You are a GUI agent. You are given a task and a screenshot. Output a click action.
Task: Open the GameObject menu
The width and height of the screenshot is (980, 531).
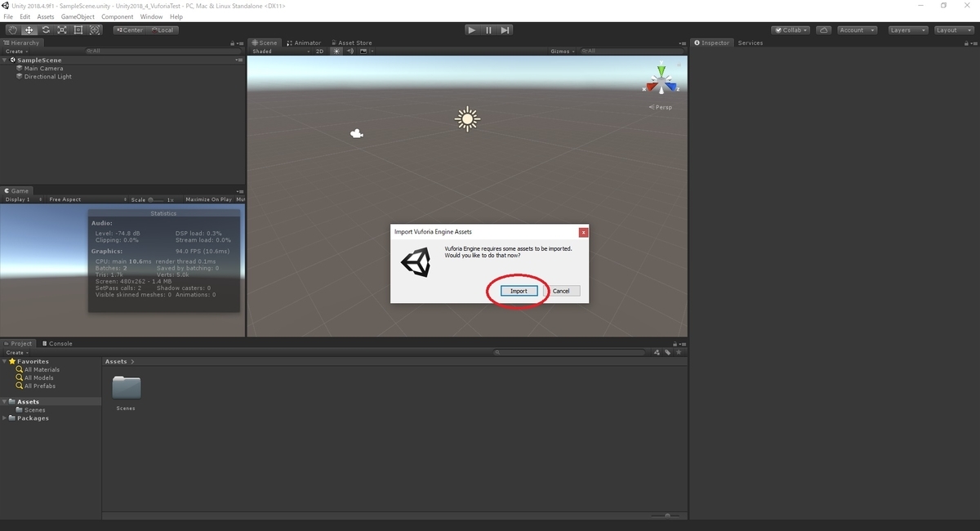coord(78,16)
